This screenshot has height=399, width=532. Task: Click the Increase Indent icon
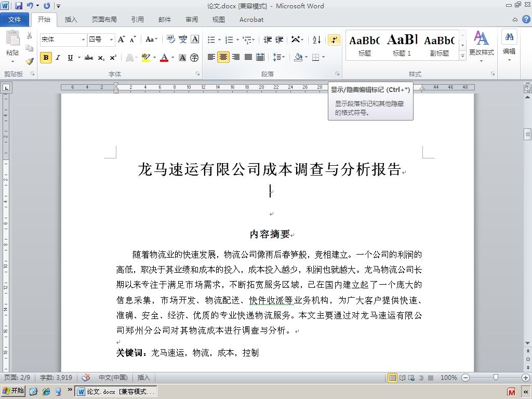[x=279, y=39]
